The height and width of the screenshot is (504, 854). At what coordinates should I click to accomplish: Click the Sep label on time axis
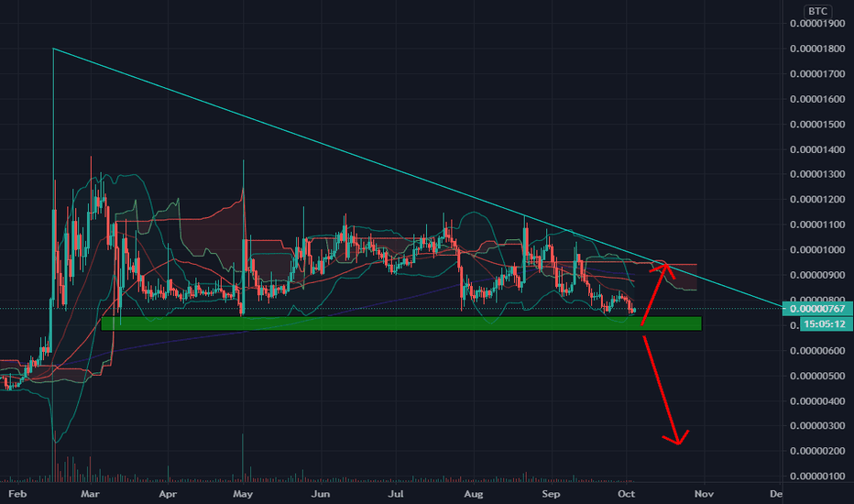[551, 494]
